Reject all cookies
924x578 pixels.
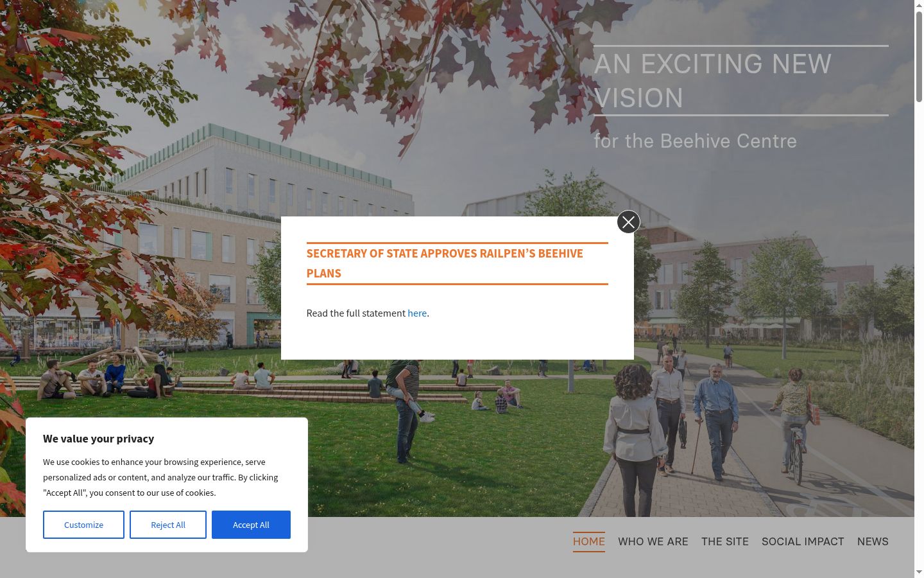168,525
